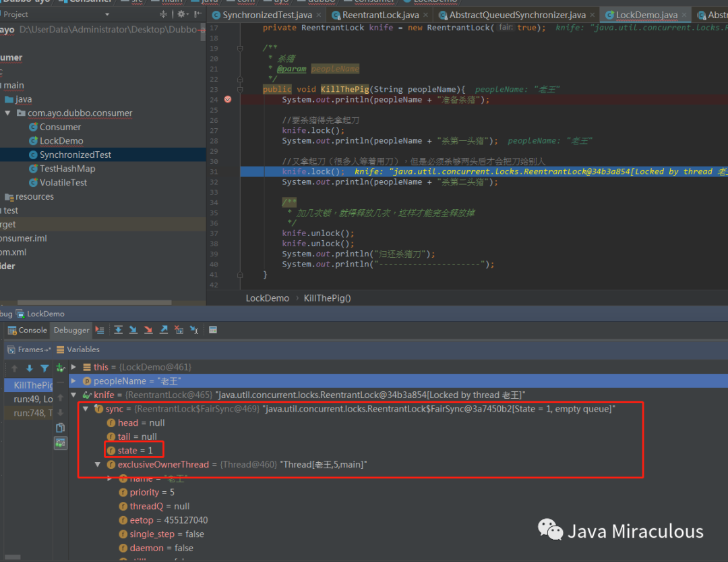Screen dimensions: 728x562
Task: Toggle the breakpoint on line 24
Action: (228, 99)
